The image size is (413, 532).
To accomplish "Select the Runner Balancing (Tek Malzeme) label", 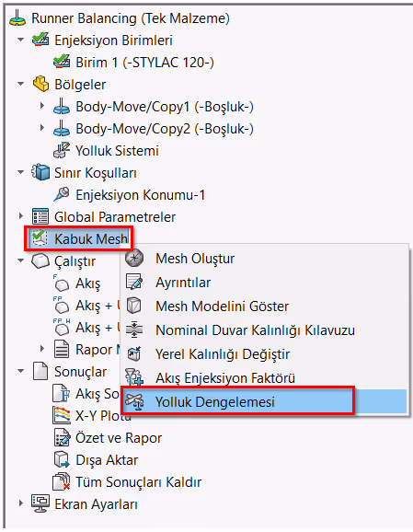I will [x=131, y=18].
